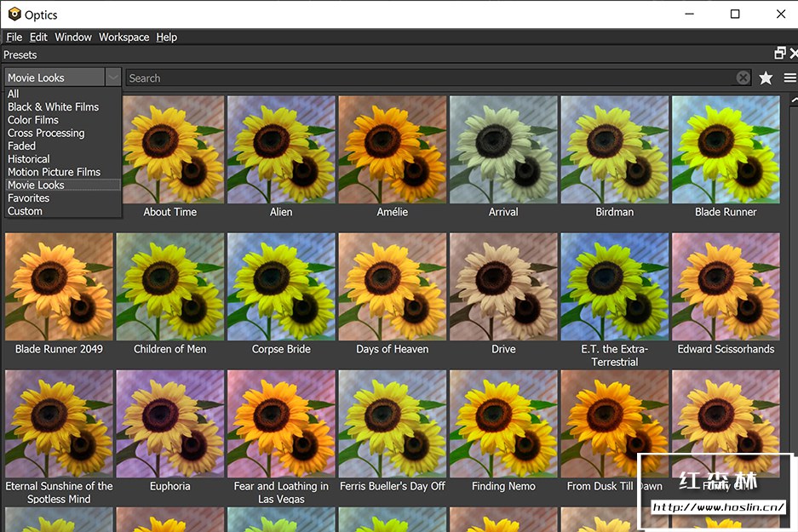798x532 pixels.
Task: Select the Euphoria preset thumbnail
Action: (169, 424)
